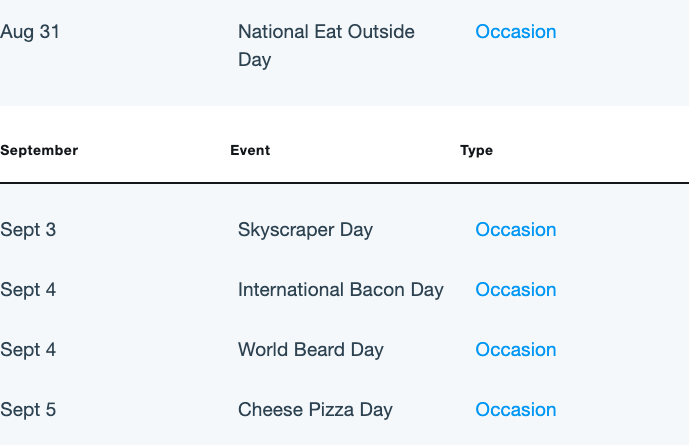Follow the Occasion link for World Beard Day
This screenshot has width=690, height=445.
(x=516, y=350)
